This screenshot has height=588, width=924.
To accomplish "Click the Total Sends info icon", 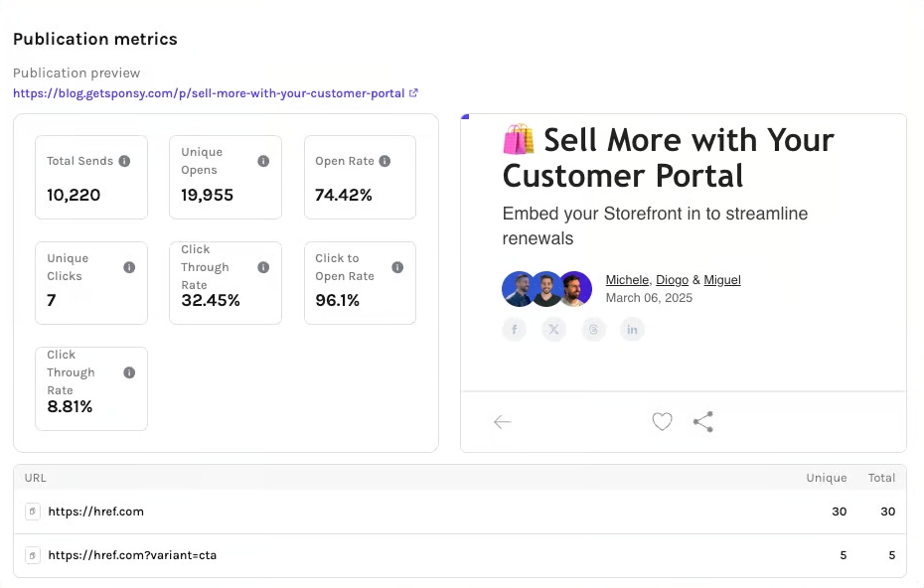I will click(x=124, y=161).
